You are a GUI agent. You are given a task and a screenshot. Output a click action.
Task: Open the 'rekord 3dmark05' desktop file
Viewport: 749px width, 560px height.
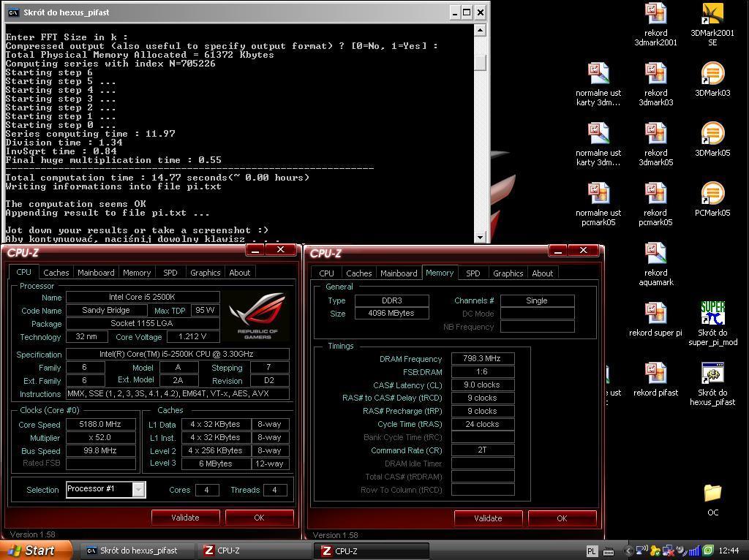tap(655, 144)
